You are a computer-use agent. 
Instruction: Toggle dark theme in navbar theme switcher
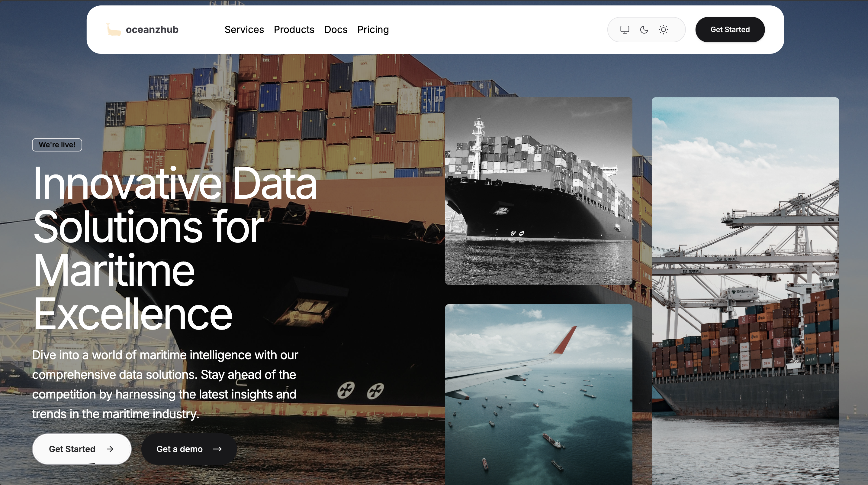tap(644, 29)
